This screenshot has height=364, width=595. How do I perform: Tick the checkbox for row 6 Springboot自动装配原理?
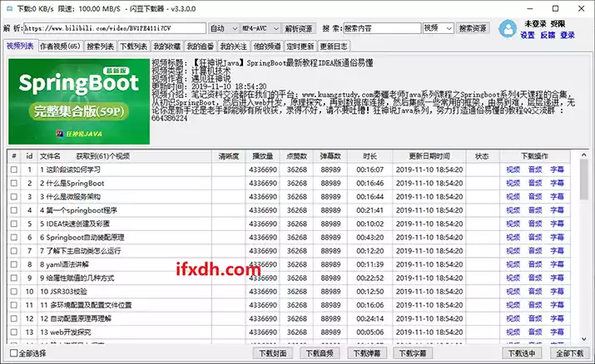tap(13, 237)
